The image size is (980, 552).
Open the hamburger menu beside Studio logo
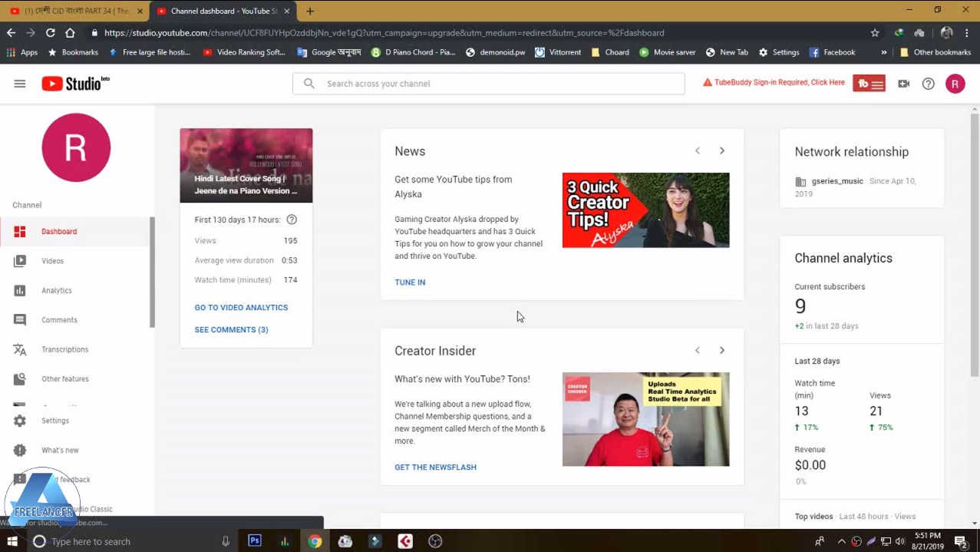tap(20, 84)
